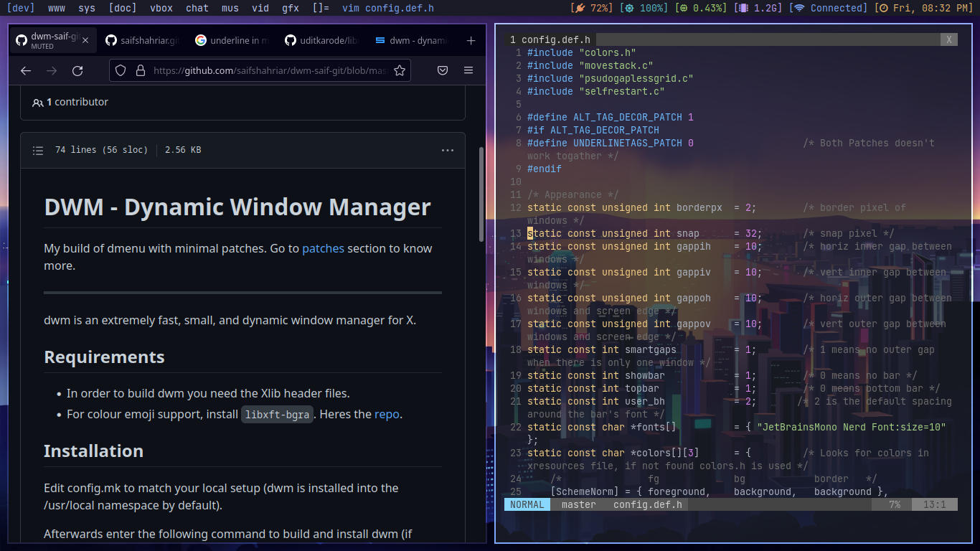Switch to the sys tag

(x=87, y=8)
